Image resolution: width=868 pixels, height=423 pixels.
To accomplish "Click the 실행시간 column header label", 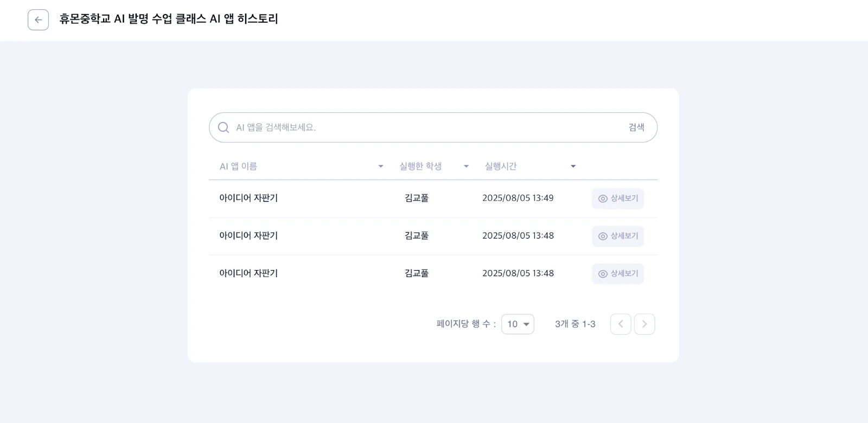I will [x=500, y=166].
